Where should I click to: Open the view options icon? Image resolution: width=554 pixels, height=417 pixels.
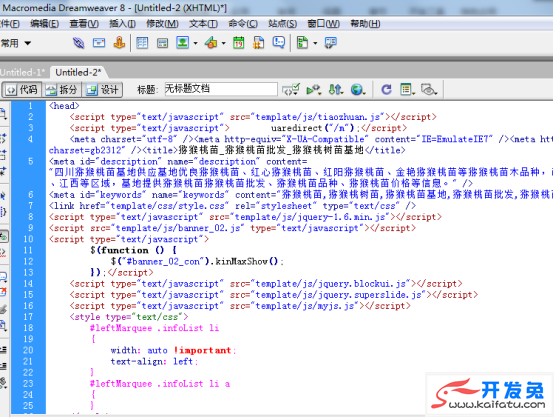point(407,90)
